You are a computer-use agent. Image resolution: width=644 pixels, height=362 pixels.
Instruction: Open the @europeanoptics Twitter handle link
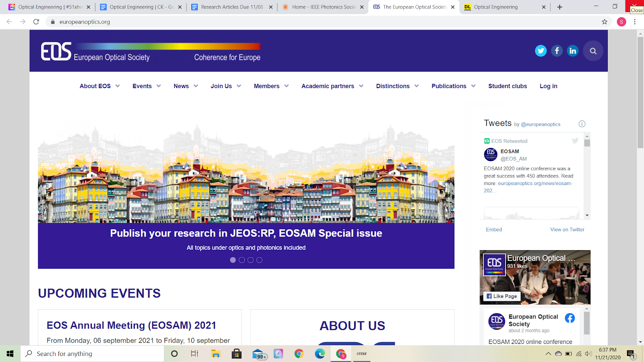[x=541, y=124]
